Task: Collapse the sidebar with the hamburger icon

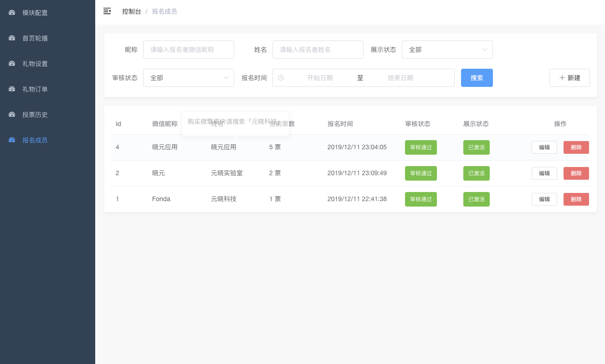Action: click(x=107, y=11)
